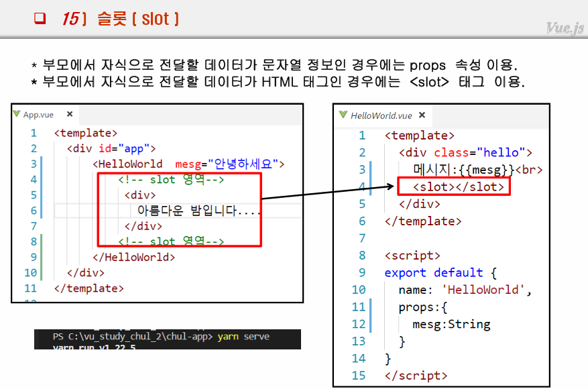The height and width of the screenshot is (389, 588).
Task: Click the red checkbox bullet beside slide title
Action: [x=40, y=18]
